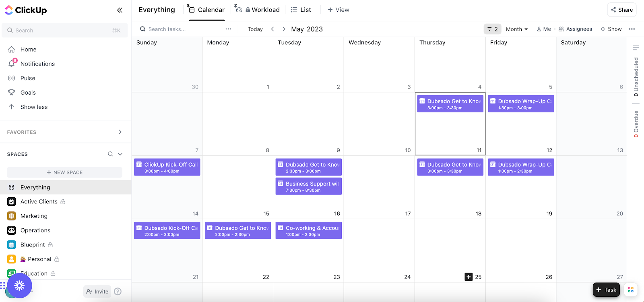Go to next month arrow
Image resolution: width=644 pixels, height=302 pixels.
tap(284, 29)
